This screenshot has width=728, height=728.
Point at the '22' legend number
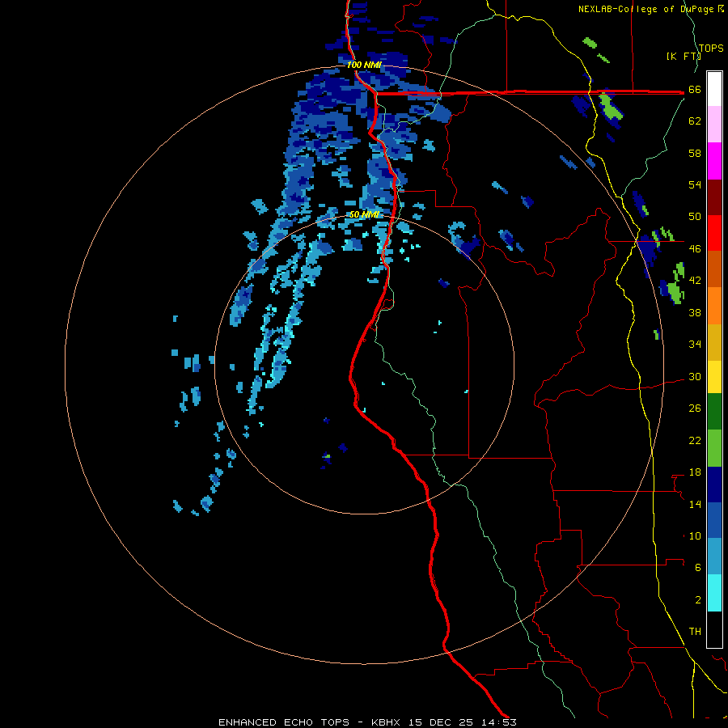click(x=695, y=440)
